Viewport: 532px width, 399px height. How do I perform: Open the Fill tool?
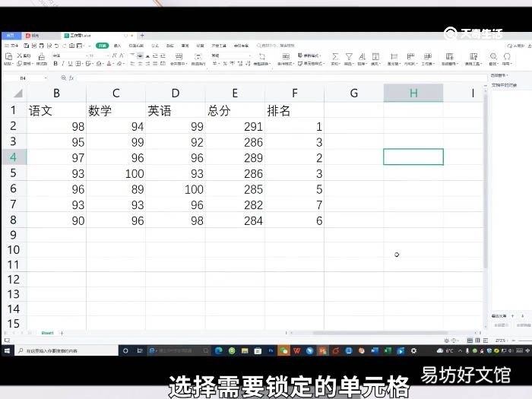coord(375,59)
